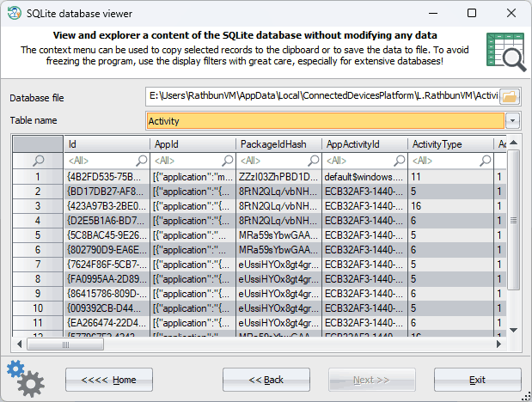This screenshot has width=532, height=402.
Task: Click the horizontal scrollbar left arrow
Action: (20, 344)
